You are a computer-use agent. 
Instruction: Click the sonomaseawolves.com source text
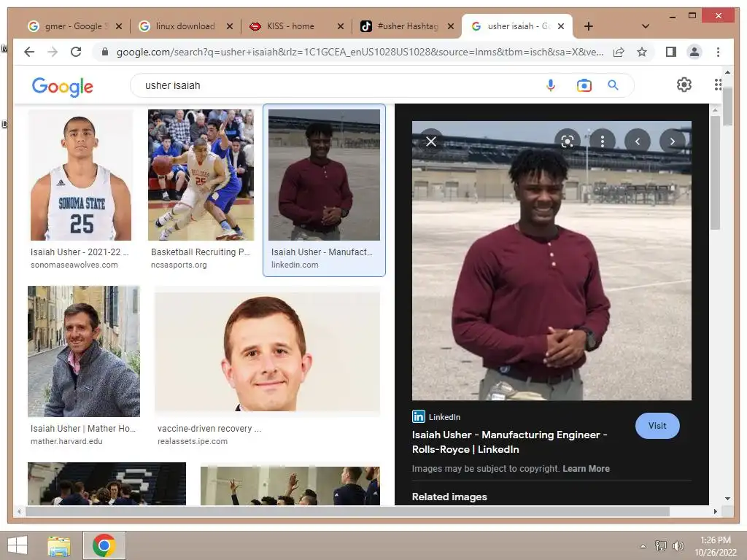point(74,265)
